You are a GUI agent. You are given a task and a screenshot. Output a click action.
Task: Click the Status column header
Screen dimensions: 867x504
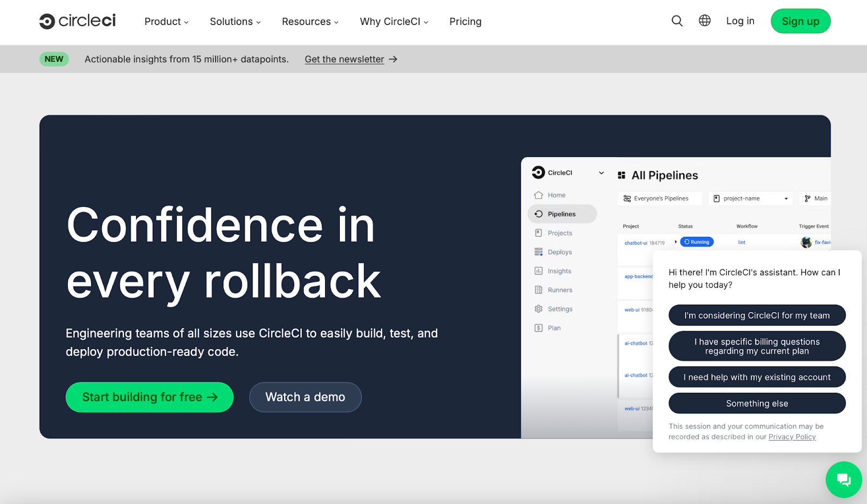(685, 226)
